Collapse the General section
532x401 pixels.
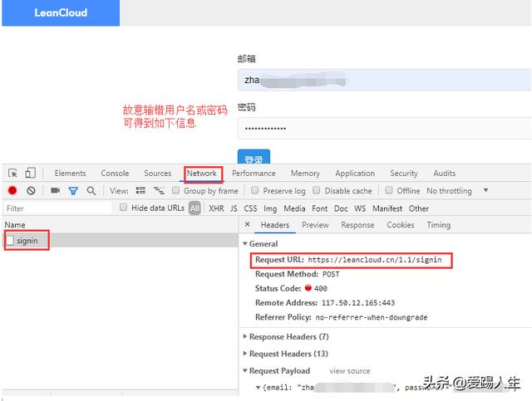click(x=245, y=244)
